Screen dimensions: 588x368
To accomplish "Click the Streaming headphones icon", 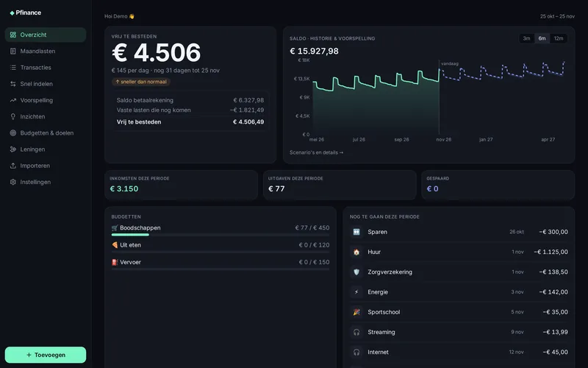I will pyautogui.click(x=356, y=332).
